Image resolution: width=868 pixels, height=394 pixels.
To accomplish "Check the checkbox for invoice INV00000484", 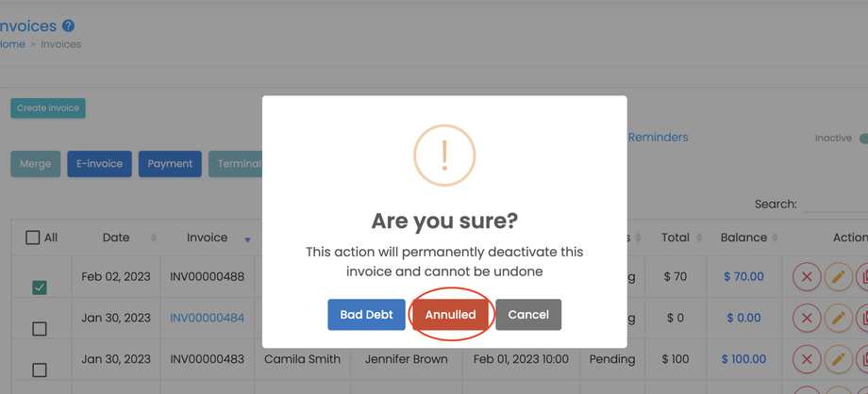I will pos(40,329).
